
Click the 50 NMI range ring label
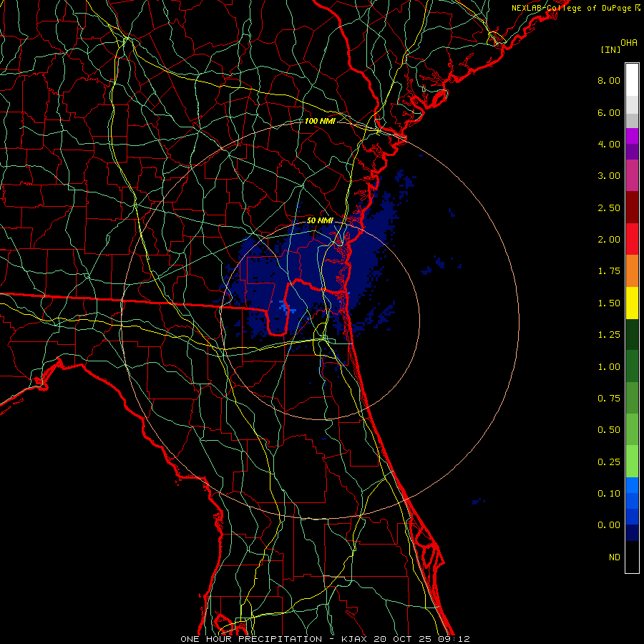point(320,220)
